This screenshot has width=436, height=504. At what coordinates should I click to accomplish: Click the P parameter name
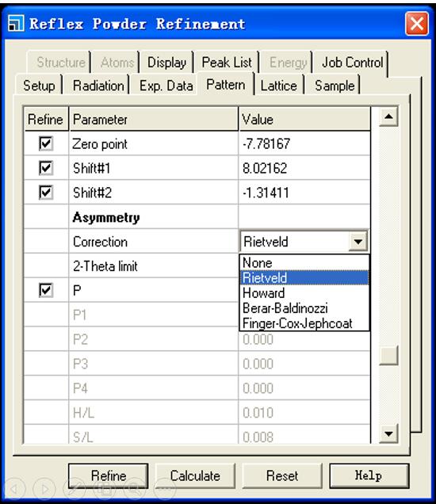[x=77, y=290]
